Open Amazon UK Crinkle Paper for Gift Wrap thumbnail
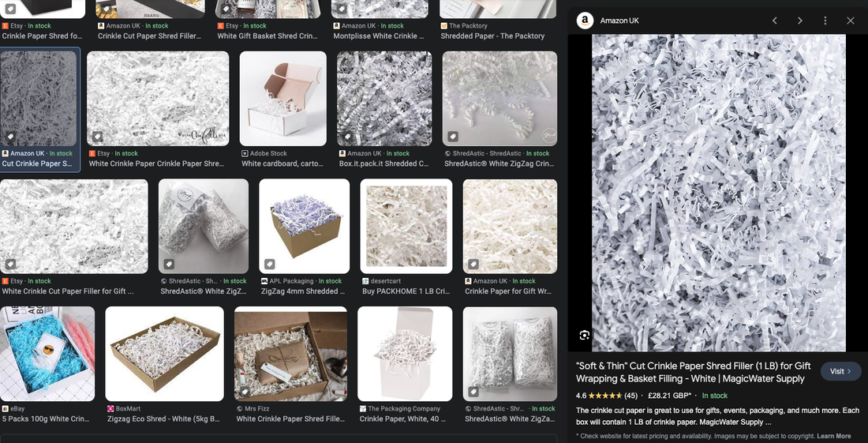Viewport: 868px width, 443px height. (x=510, y=226)
